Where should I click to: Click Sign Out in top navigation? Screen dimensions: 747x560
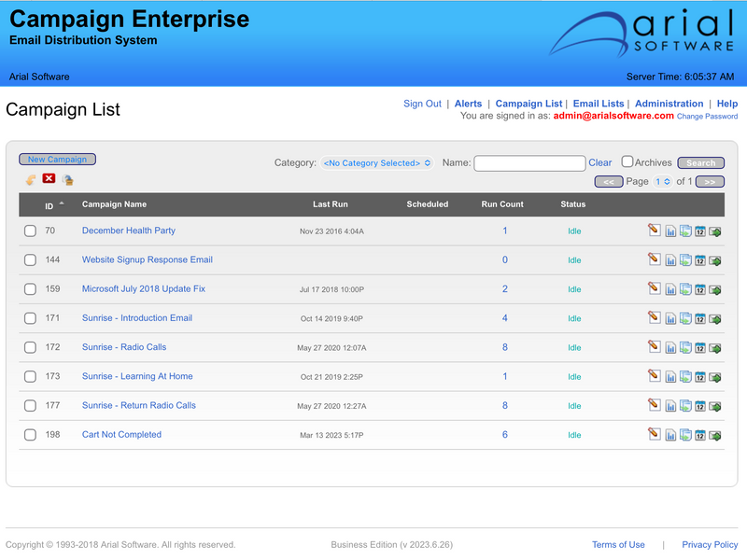(422, 104)
